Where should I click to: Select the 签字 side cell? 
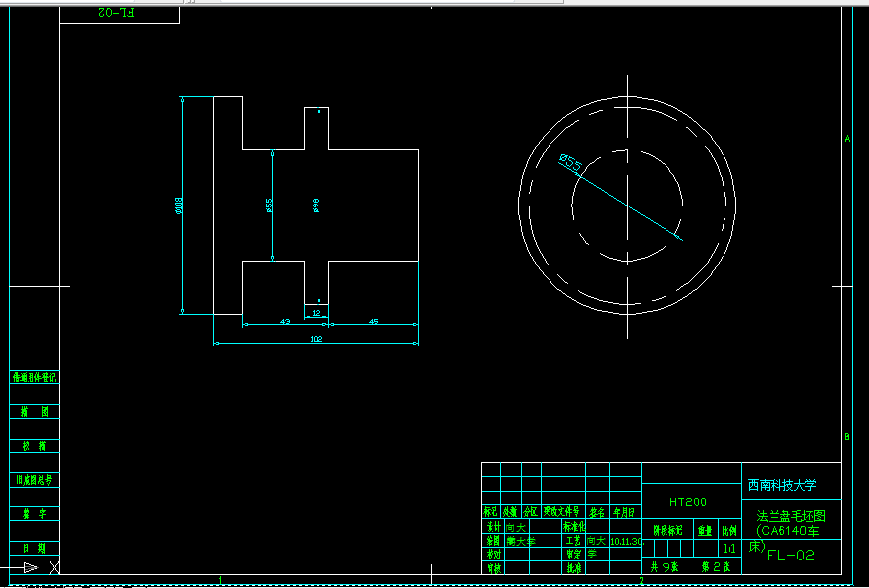click(x=34, y=514)
